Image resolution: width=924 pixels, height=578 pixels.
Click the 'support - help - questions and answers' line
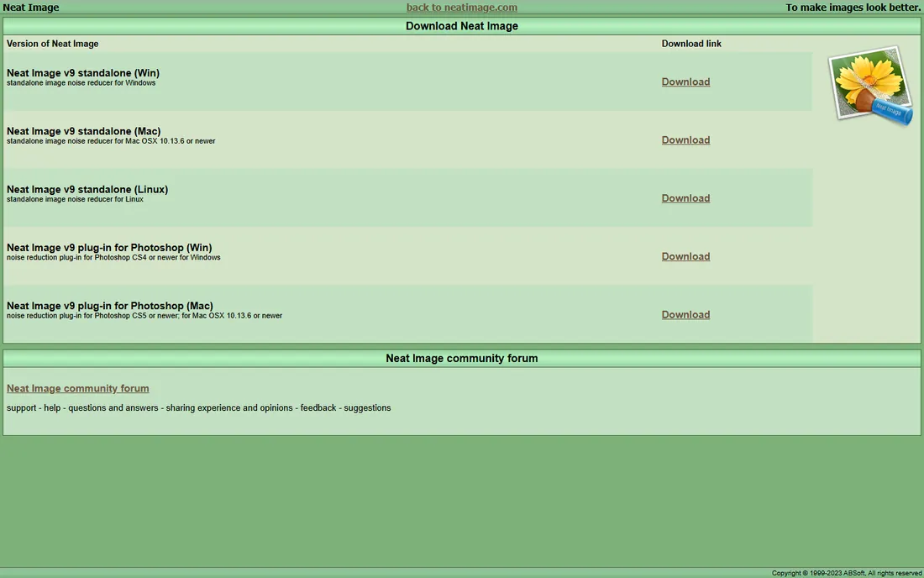pos(198,407)
